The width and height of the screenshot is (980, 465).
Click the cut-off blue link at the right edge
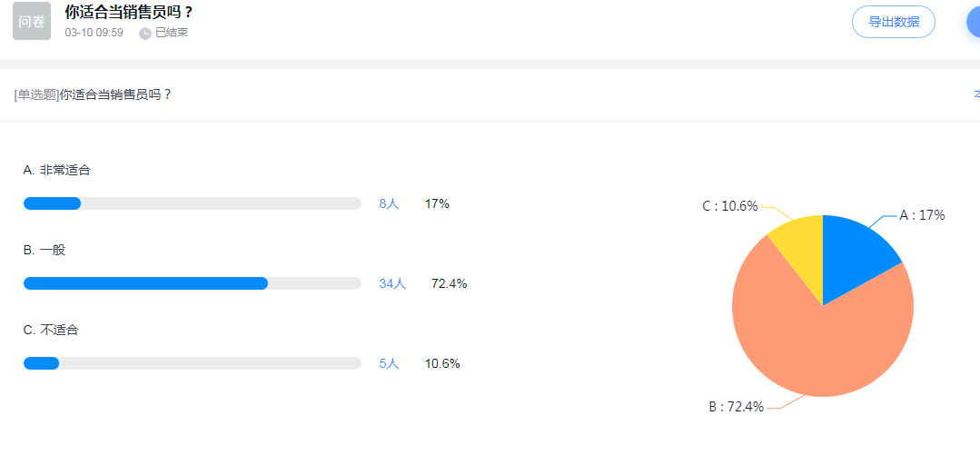pos(976,94)
